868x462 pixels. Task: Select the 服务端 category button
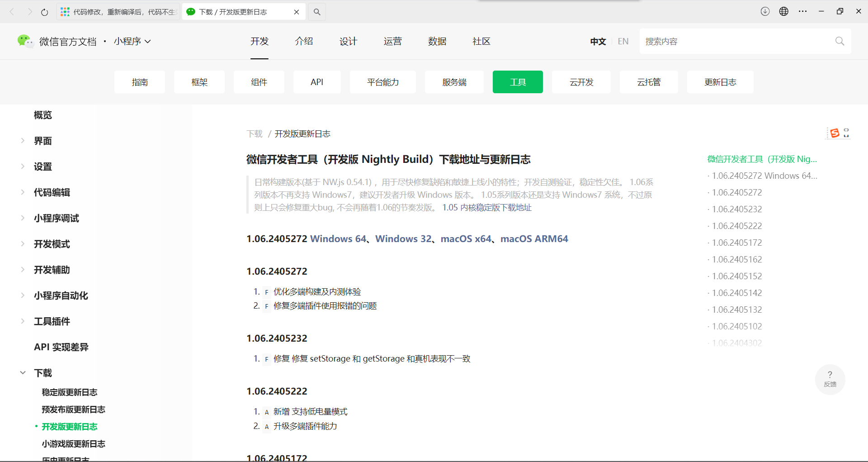tap(454, 82)
